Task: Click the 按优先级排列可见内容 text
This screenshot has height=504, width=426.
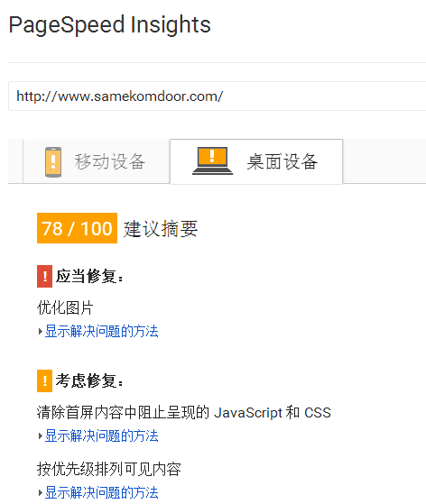Action: click(x=108, y=469)
